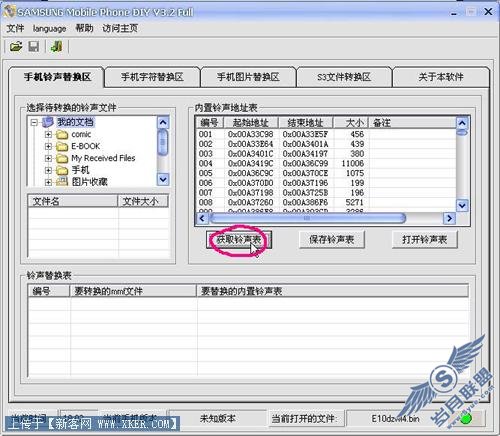This screenshot has height=436, width=500.
Task: Click the green books toolbar icon
Action: click(56, 46)
